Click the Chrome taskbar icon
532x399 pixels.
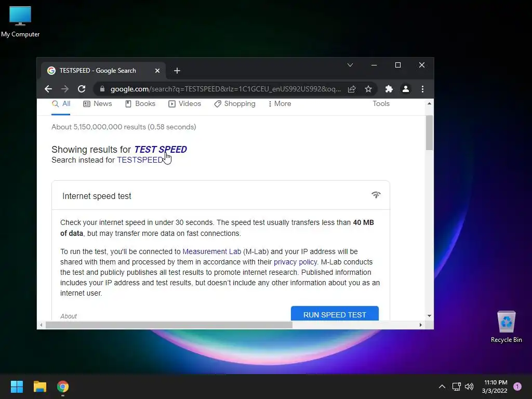click(63, 387)
